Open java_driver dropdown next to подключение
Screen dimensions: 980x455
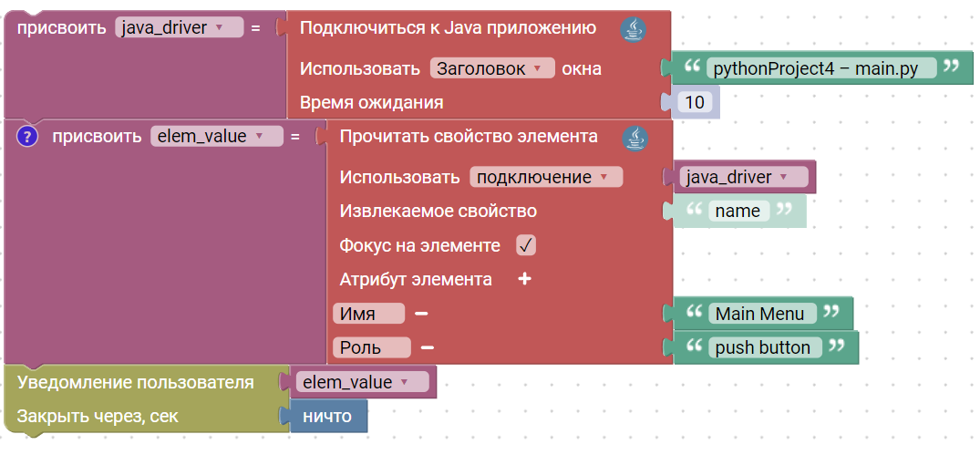(744, 177)
